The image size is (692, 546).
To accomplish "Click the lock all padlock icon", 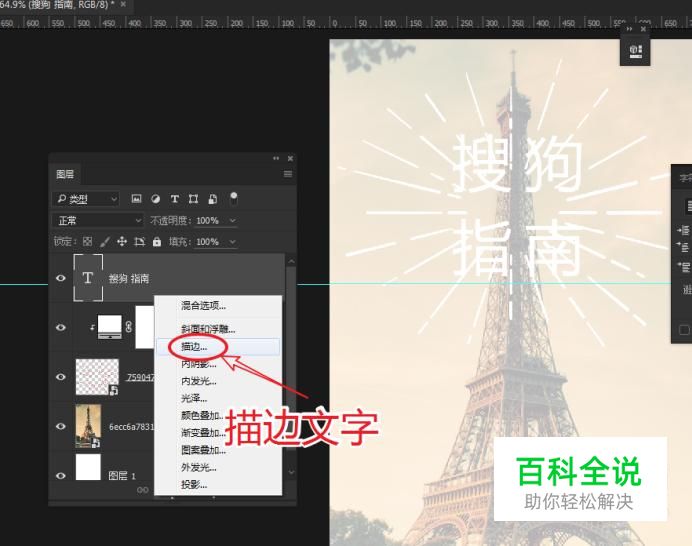I will click(157, 241).
